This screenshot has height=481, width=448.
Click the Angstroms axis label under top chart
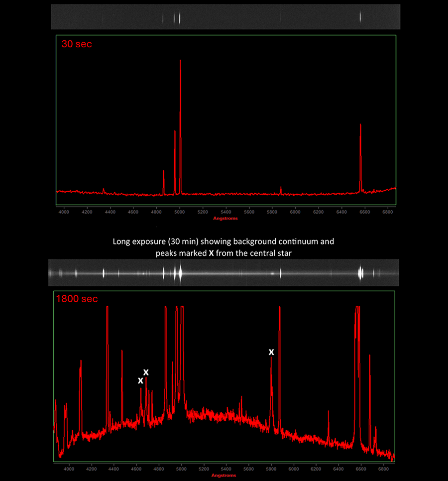point(225,218)
